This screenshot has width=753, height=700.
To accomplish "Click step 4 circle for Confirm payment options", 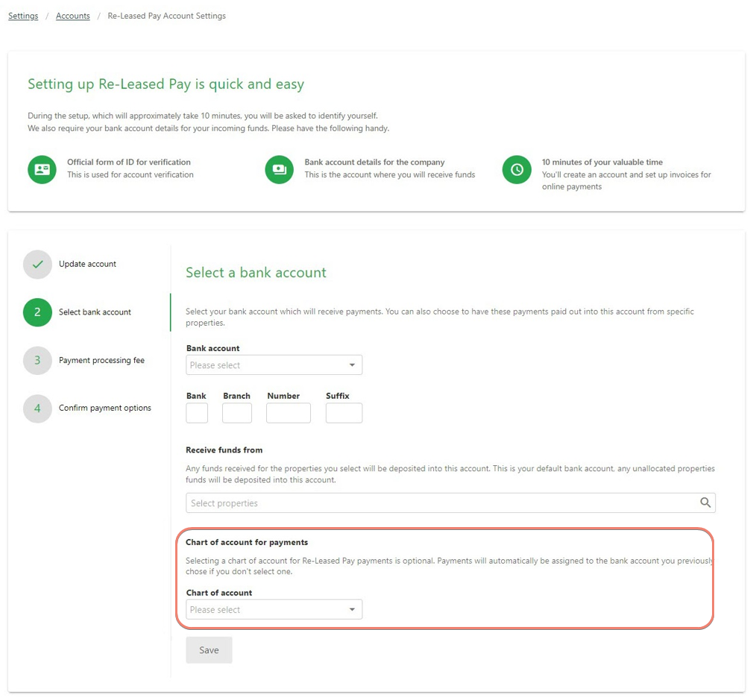I will pyautogui.click(x=37, y=408).
